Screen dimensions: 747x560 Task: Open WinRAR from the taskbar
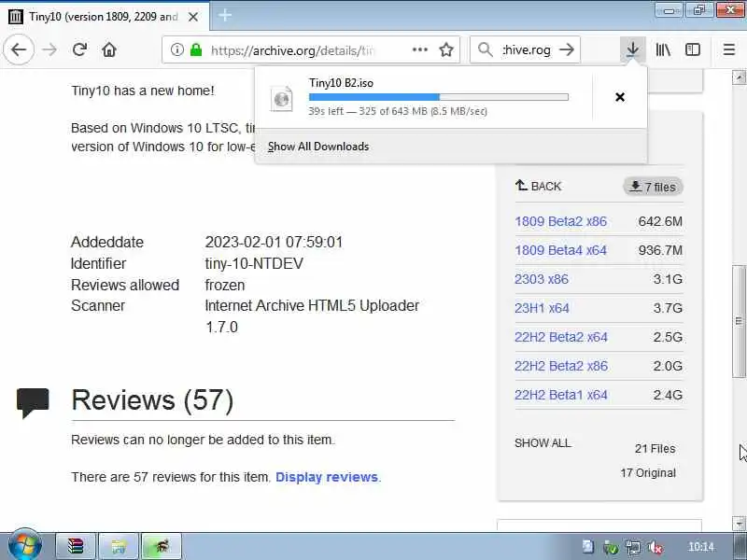(x=76, y=546)
